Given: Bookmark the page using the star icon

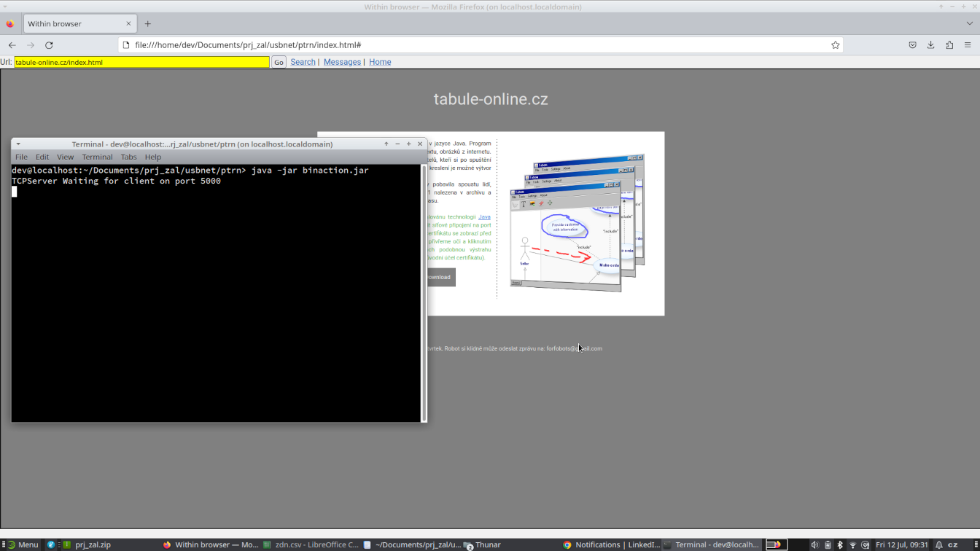Looking at the screenshot, I should pyautogui.click(x=835, y=44).
